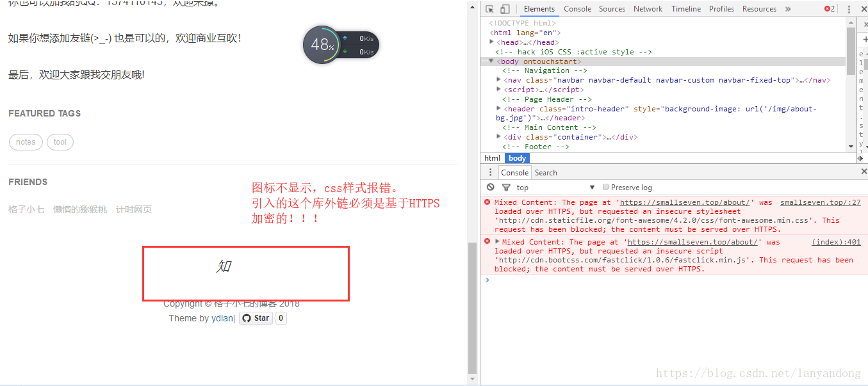Open the top execution context dropdown
Viewport: 868px width, 386px height.
point(556,187)
